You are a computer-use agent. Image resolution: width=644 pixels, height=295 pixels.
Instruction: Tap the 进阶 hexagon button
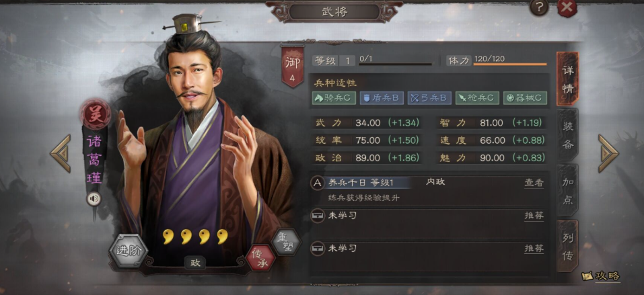click(129, 251)
